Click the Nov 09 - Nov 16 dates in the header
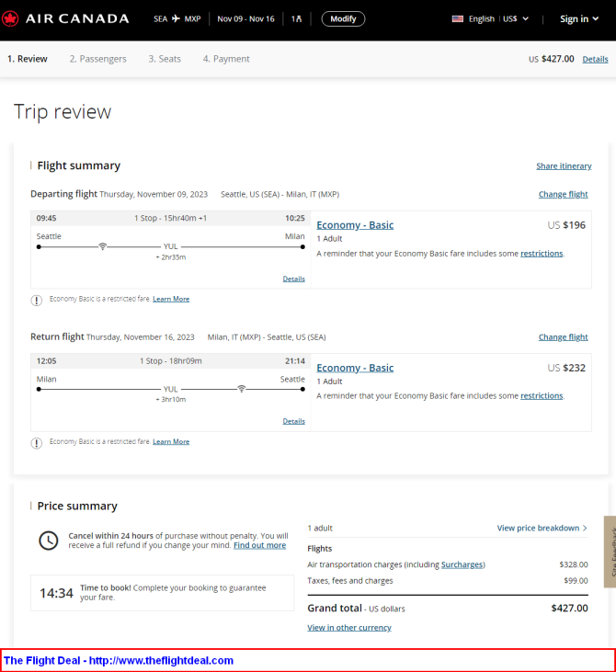Image resolution: width=616 pixels, height=672 pixels. (x=245, y=19)
